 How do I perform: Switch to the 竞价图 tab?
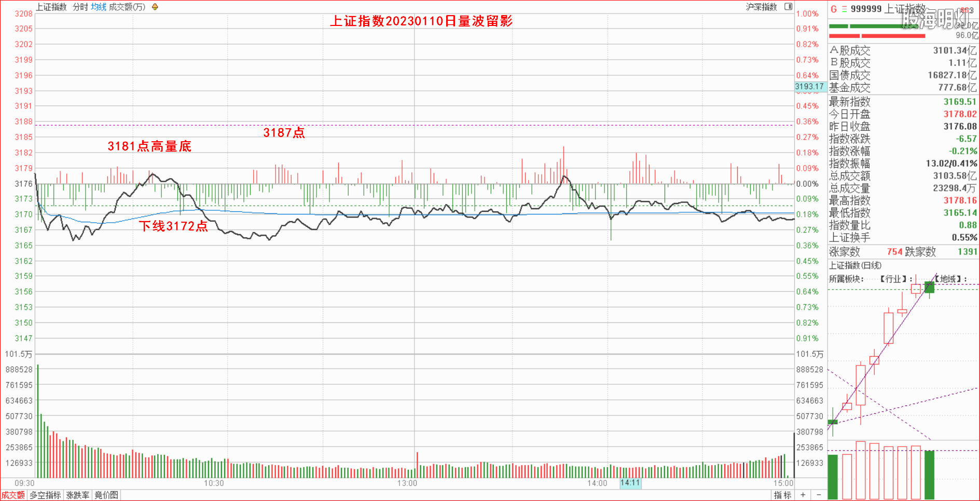pyautogui.click(x=106, y=495)
